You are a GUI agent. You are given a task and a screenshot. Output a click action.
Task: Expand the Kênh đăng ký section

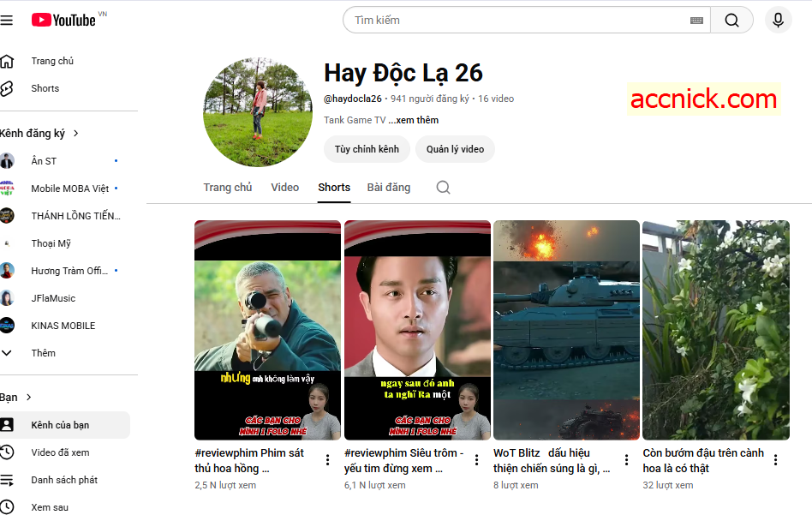76,134
